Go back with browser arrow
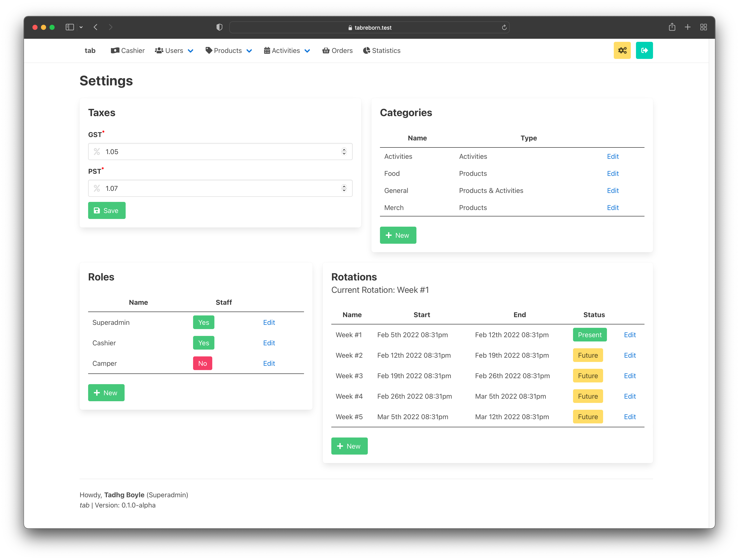Viewport: 739px width, 560px height. pyautogui.click(x=96, y=27)
